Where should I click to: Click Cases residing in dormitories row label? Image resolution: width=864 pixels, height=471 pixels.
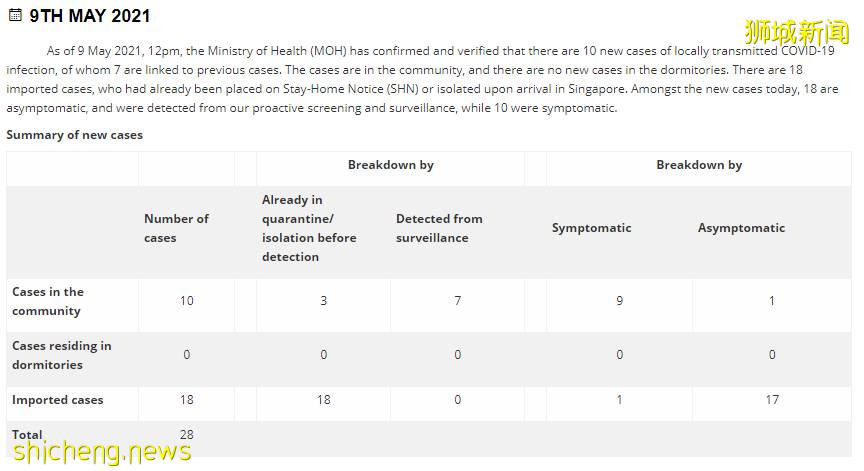point(61,355)
